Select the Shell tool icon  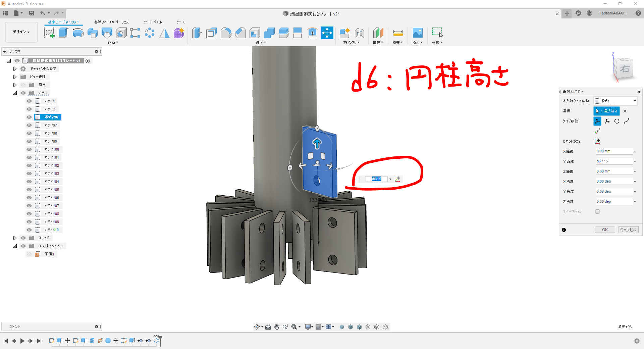(255, 33)
